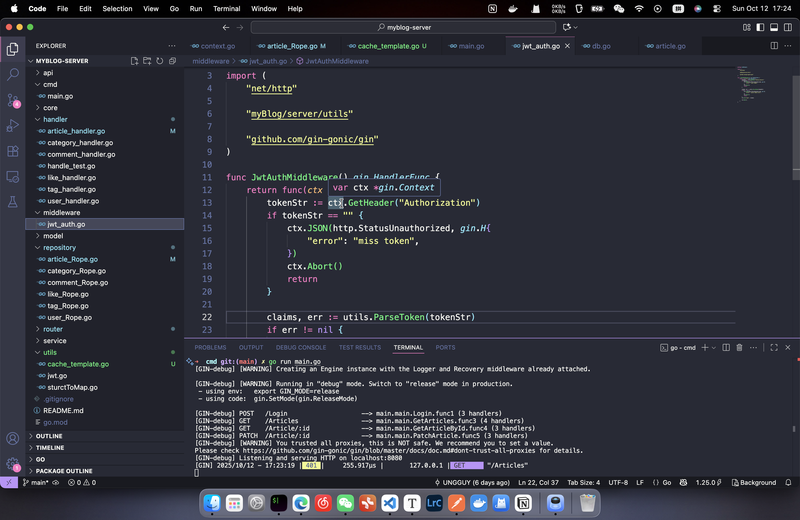The width and height of the screenshot is (800, 520).
Task: Click the workspace search box in title bar
Action: [405, 27]
